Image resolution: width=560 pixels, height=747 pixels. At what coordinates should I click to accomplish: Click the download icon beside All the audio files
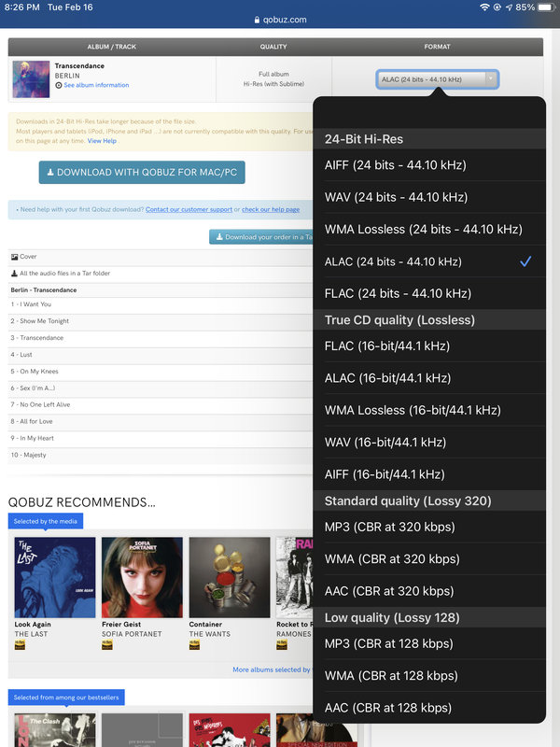(14, 274)
